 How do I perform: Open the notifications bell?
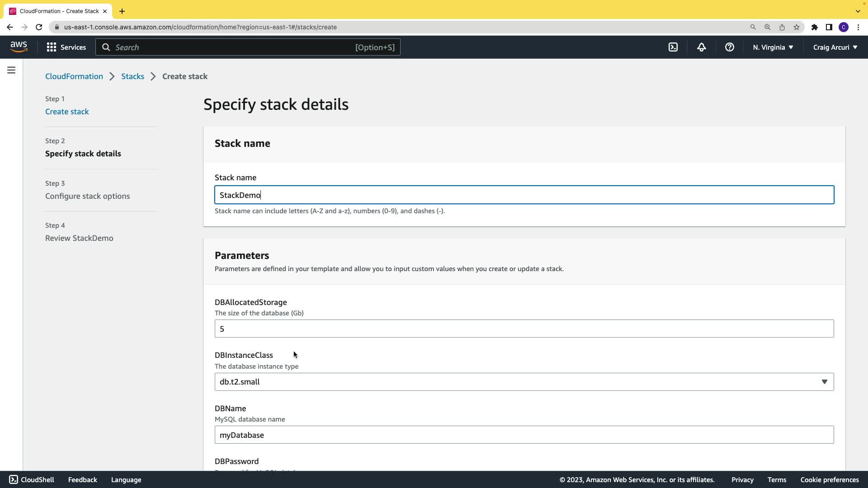701,47
